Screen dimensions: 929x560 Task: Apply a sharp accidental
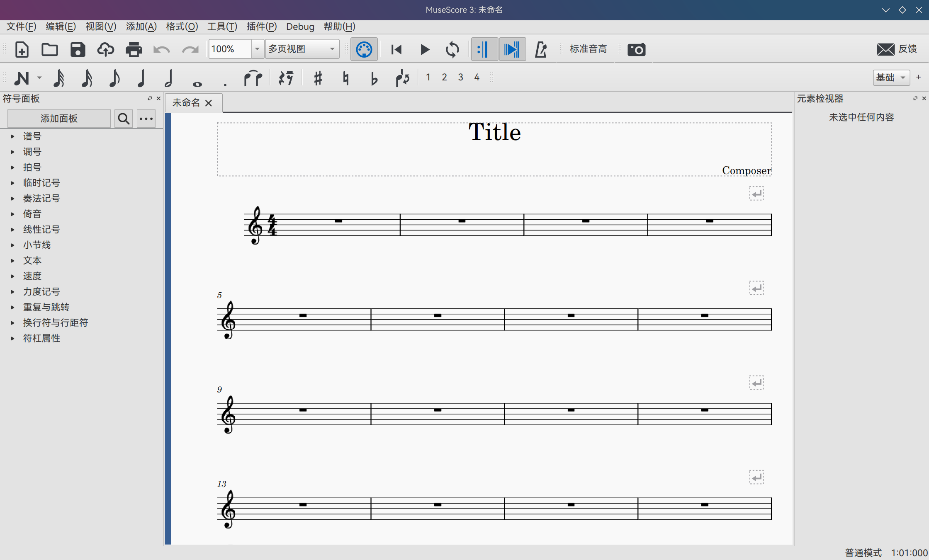(318, 78)
